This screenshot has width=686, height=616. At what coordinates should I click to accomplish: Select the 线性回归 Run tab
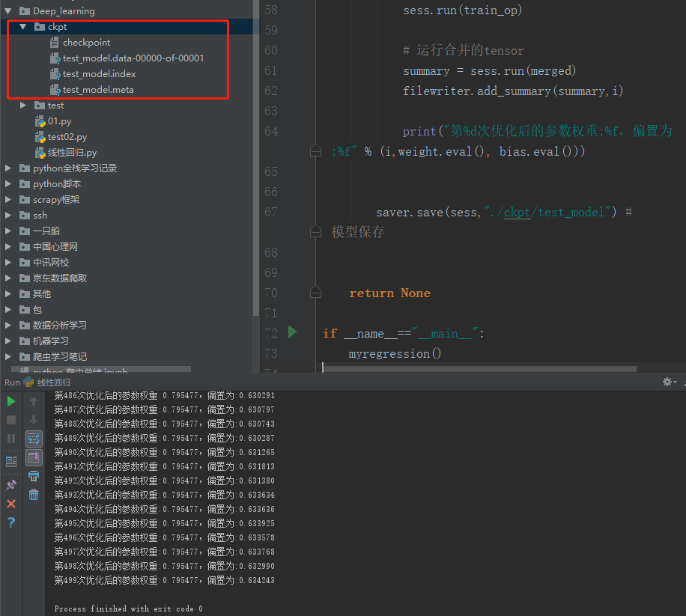[x=47, y=382]
